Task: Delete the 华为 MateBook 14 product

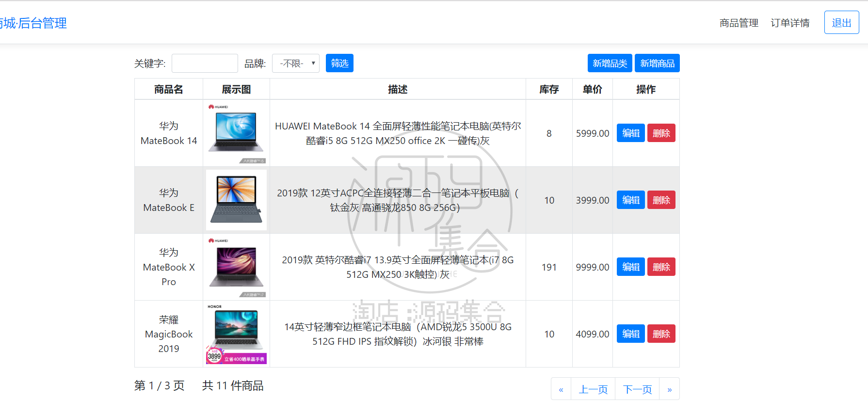Action: pos(661,133)
